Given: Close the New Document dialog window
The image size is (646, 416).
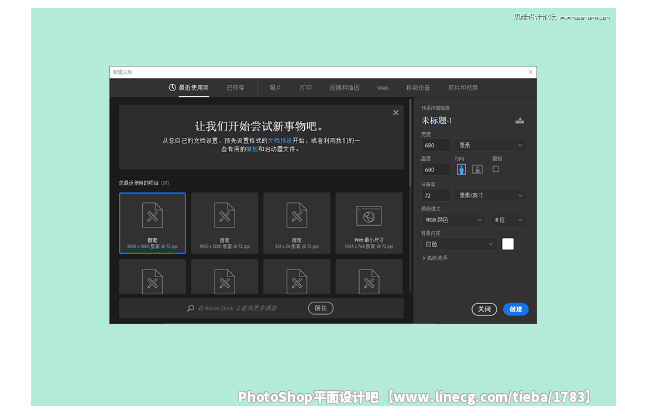Looking at the screenshot, I should coord(531,72).
